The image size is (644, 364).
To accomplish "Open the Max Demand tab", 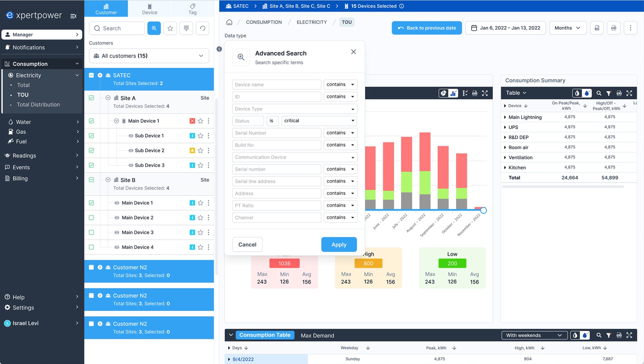I will coord(317,335).
